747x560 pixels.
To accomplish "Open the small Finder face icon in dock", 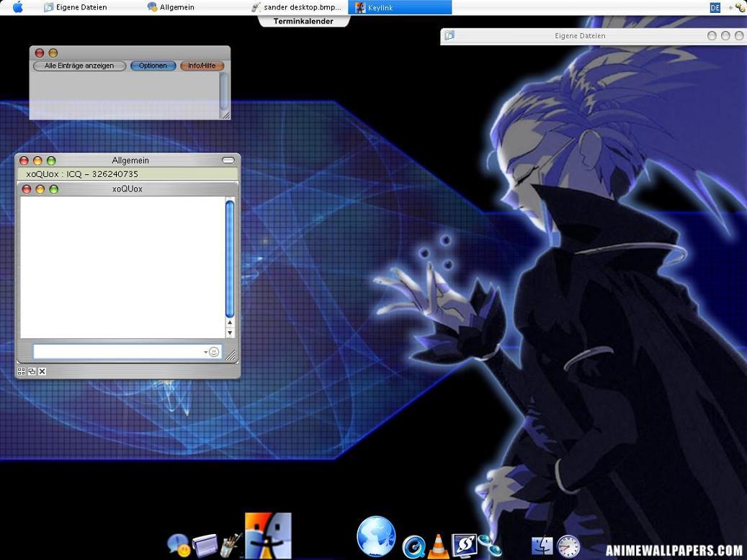I will (x=542, y=546).
